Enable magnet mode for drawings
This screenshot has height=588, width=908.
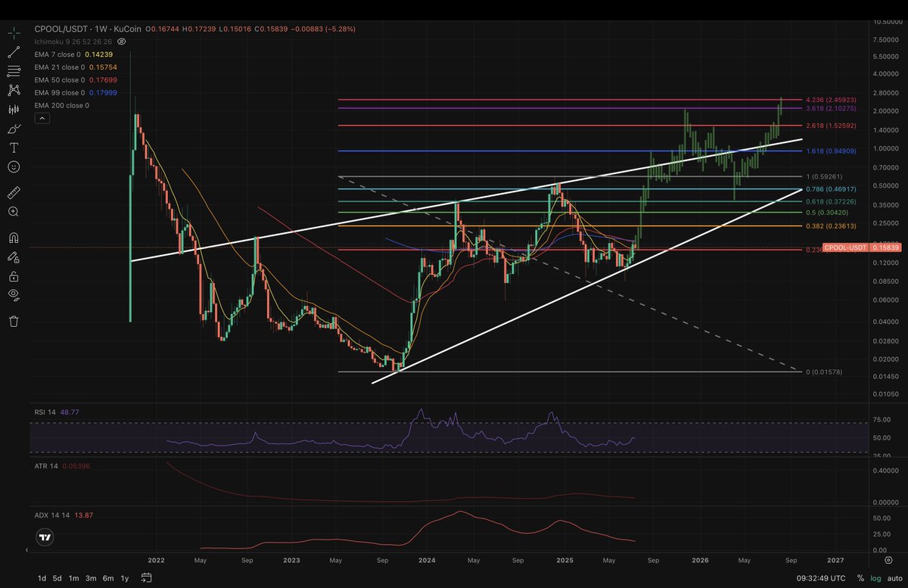click(14, 237)
